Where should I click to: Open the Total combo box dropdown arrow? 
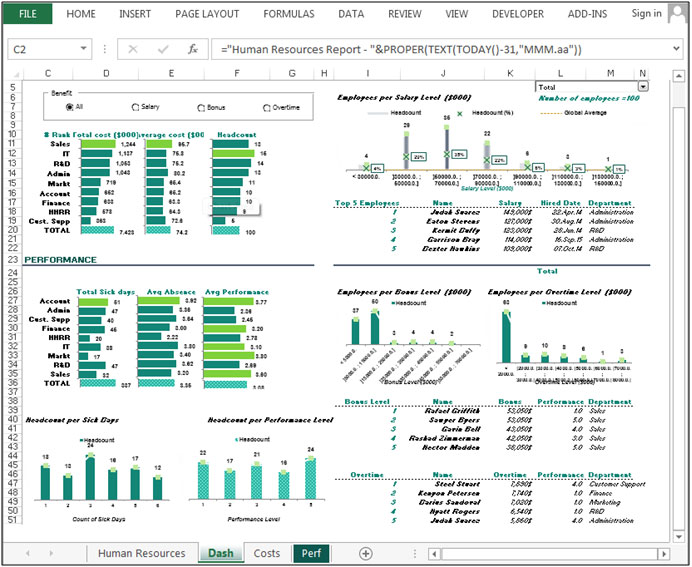643,87
